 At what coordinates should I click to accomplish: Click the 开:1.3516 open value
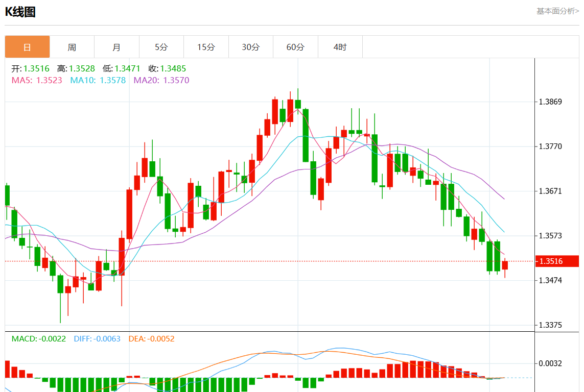tap(30, 68)
